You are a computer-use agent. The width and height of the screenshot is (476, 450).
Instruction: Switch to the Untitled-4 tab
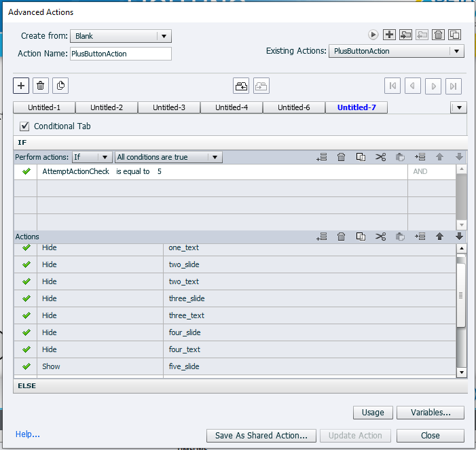click(x=232, y=107)
